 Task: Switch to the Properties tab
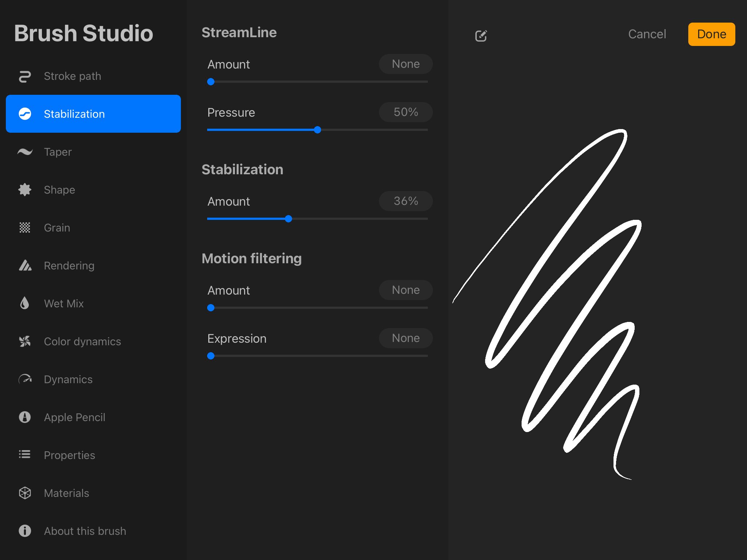69,455
